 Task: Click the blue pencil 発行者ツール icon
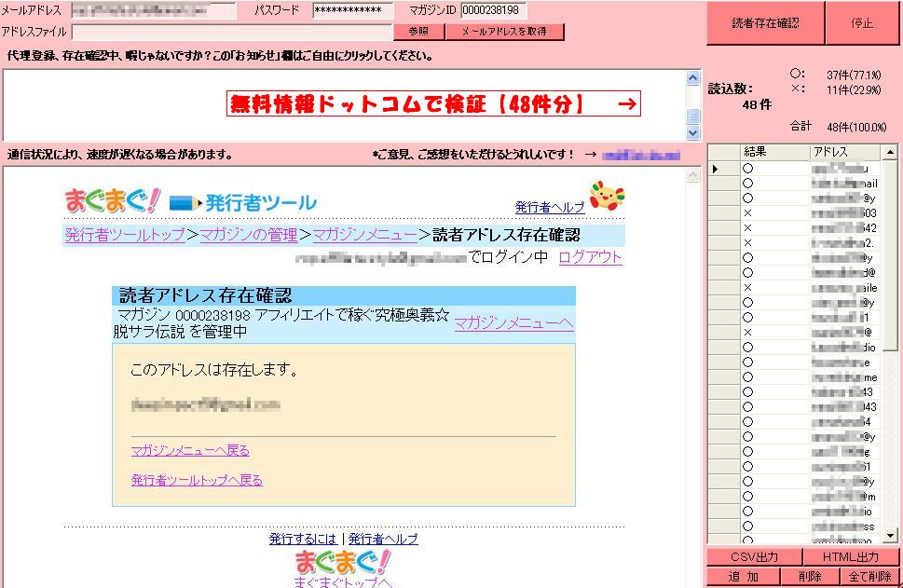click(185, 203)
